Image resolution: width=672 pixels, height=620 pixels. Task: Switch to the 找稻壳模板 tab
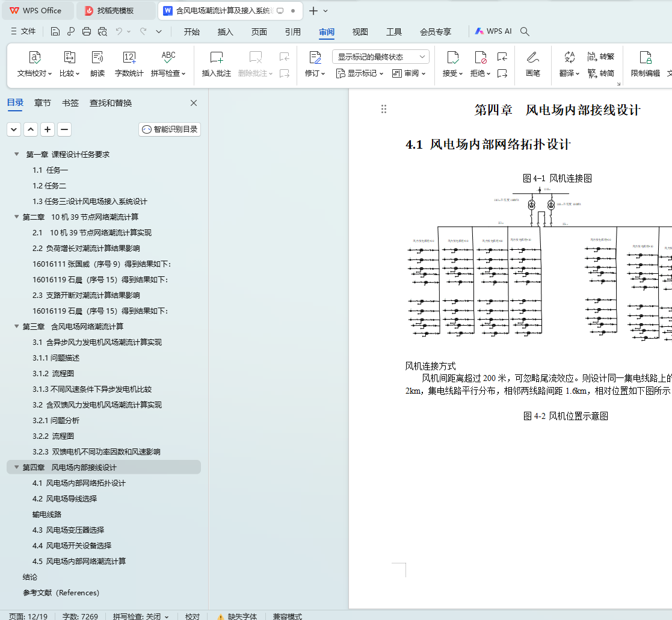coord(116,11)
